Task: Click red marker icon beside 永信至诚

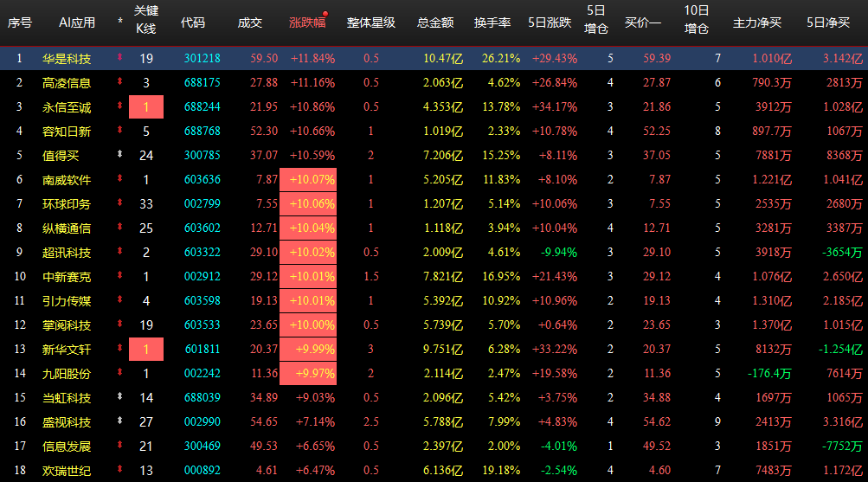Action: pyautogui.click(x=119, y=106)
